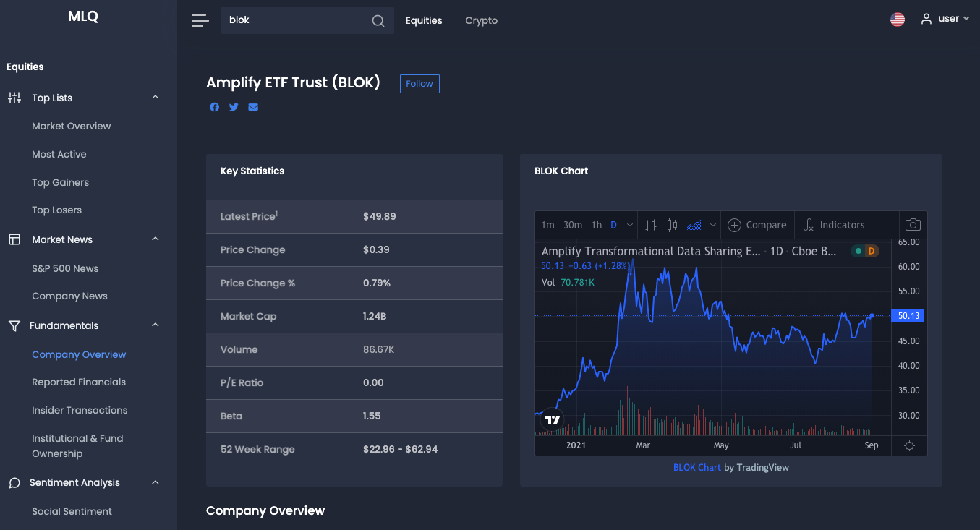Click the Fundamentals funnel icon
The image size is (980, 530).
14,325
